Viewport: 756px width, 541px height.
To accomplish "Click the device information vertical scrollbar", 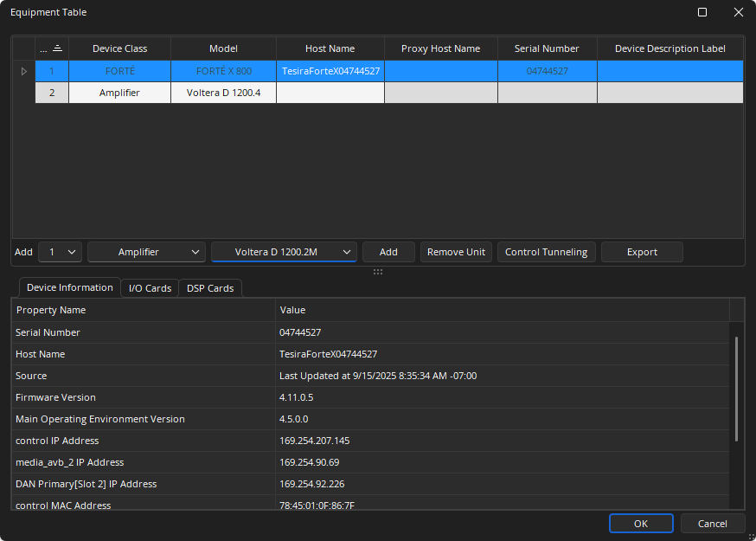I will click(x=736, y=390).
